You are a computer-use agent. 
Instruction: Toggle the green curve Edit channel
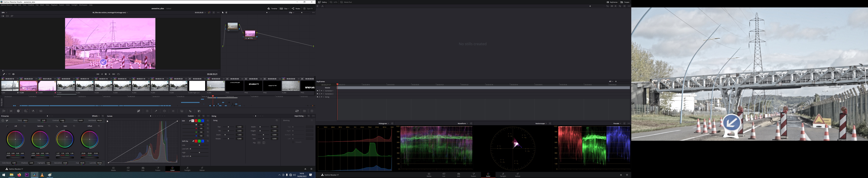[x=199, y=121]
